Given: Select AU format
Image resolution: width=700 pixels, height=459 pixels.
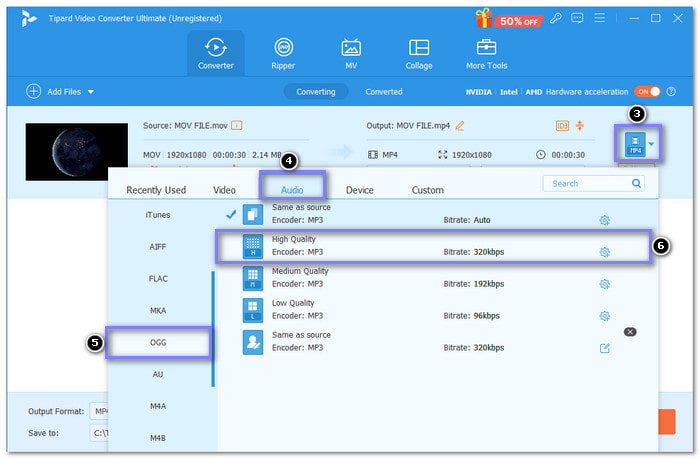Looking at the screenshot, I should (x=158, y=374).
